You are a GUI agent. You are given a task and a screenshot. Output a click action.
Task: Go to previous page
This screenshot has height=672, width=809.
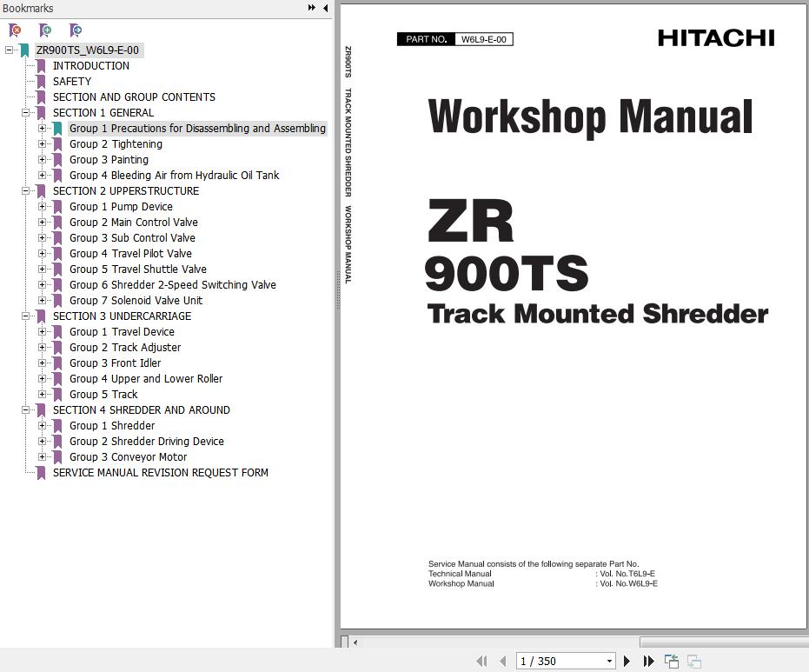click(502, 662)
